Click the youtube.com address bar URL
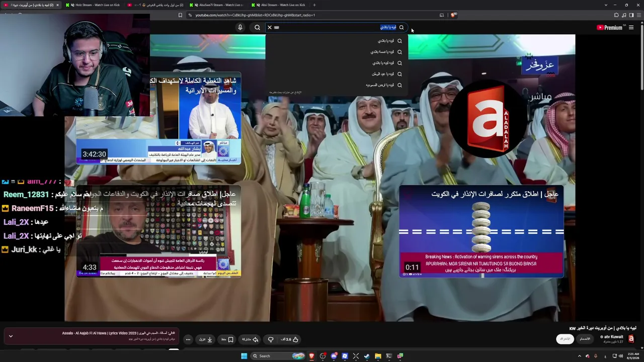Viewport: 644px width, 362px height. click(255, 15)
